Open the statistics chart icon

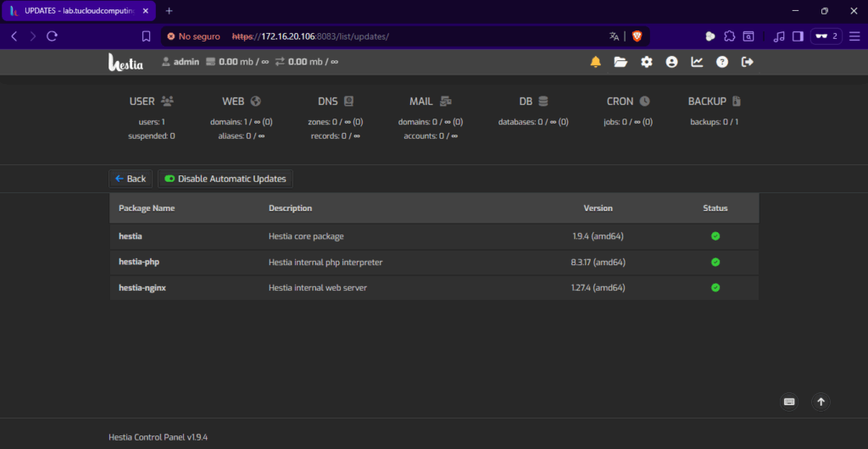(x=697, y=62)
